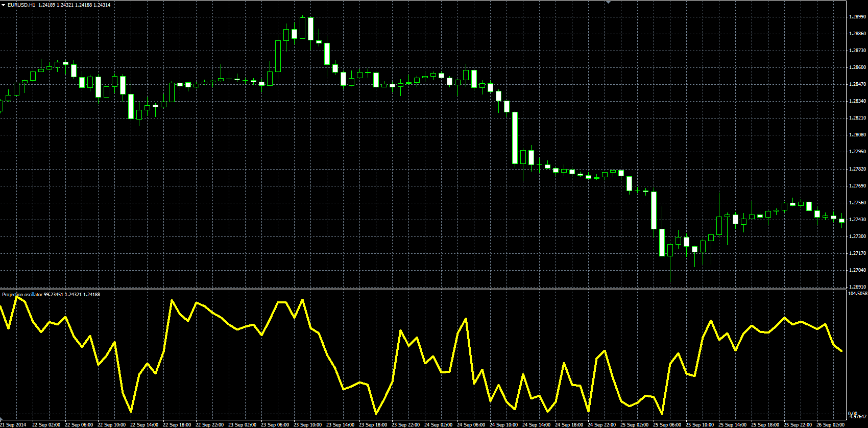Click price level 1.27820 on the scale
The width and height of the screenshot is (868, 428).
(857, 169)
